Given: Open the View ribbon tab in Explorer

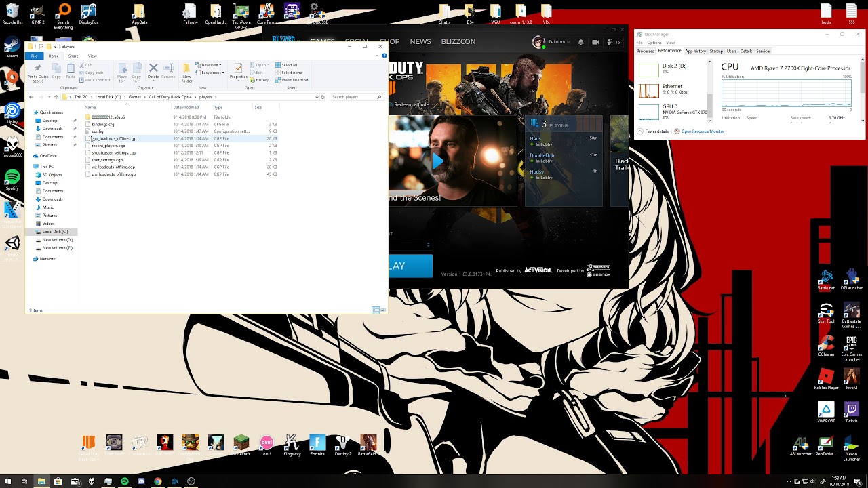Looking at the screenshot, I should click(x=92, y=56).
